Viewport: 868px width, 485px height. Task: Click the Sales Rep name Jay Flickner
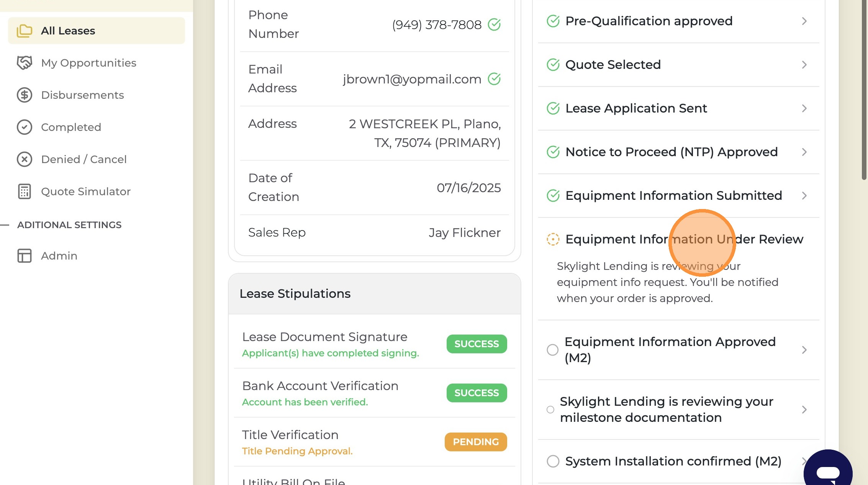(x=465, y=233)
